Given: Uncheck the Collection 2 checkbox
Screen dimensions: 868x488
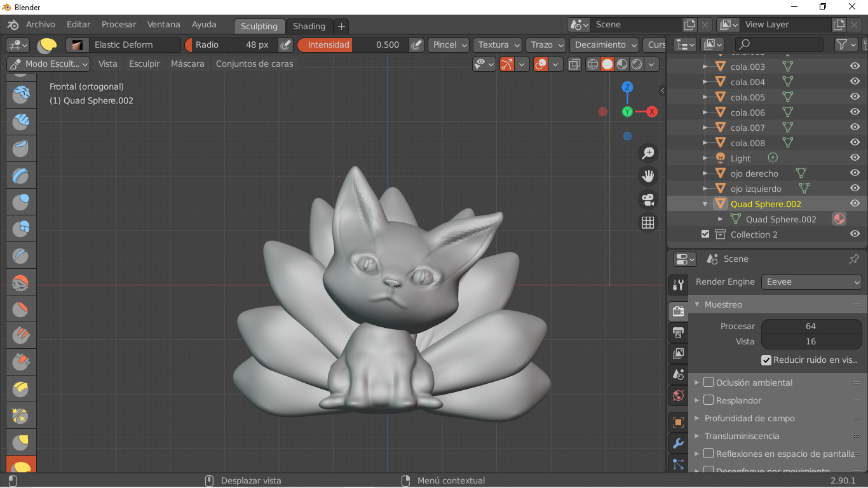Looking at the screenshot, I should tap(705, 234).
